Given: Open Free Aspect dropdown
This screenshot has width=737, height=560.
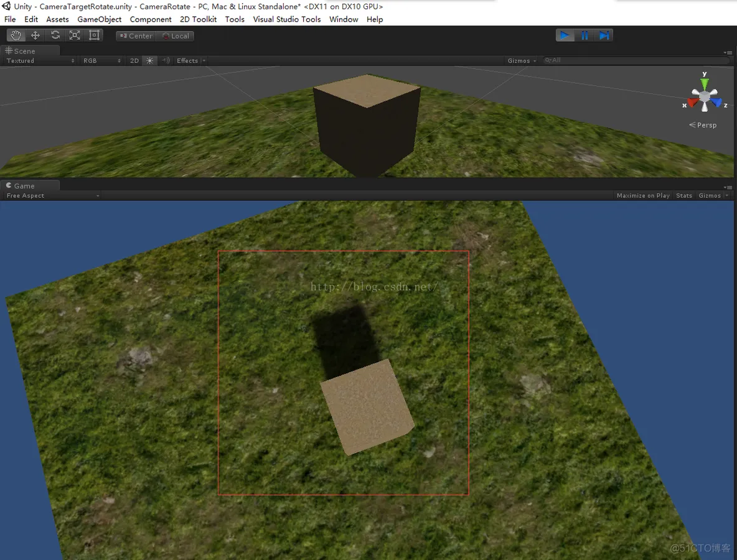Looking at the screenshot, I should click(53, 195).
